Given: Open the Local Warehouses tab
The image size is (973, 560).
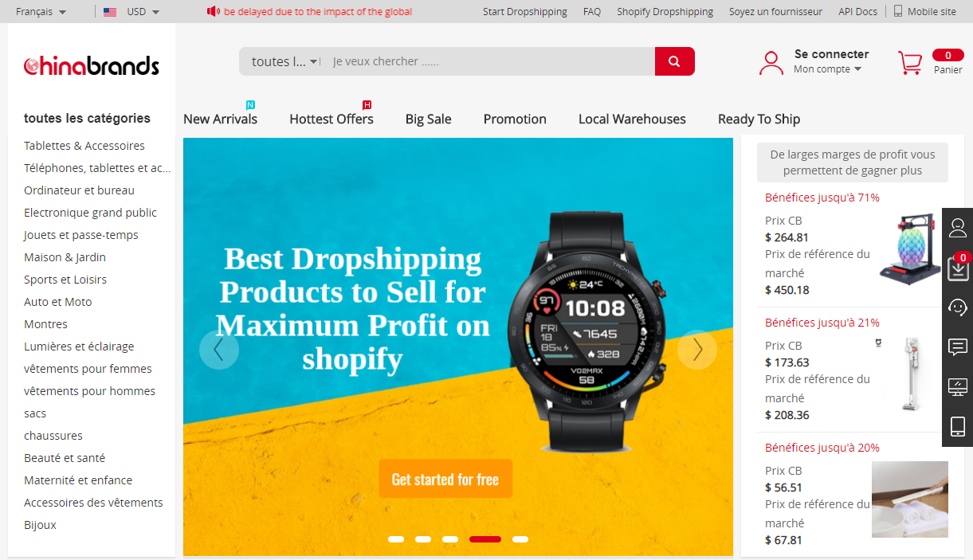Looking at the screenshot, I should (x=632, y=119).
